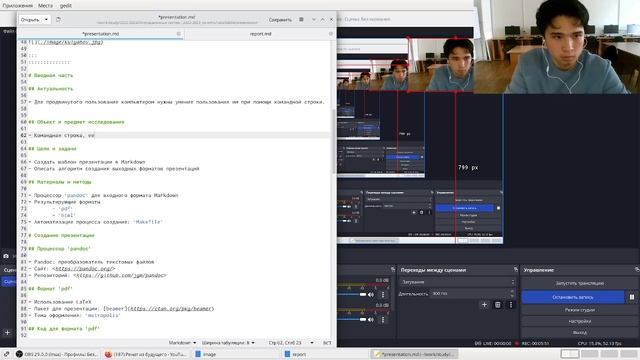Click the pandoc.org link on line 82
Screen dimensions: 640x360
84,269
